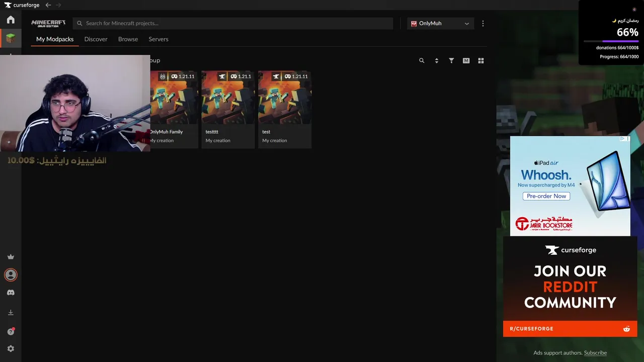Switch to grid view layout icon
The height and width of the screenshot is (362, 644).
point(481,60)
